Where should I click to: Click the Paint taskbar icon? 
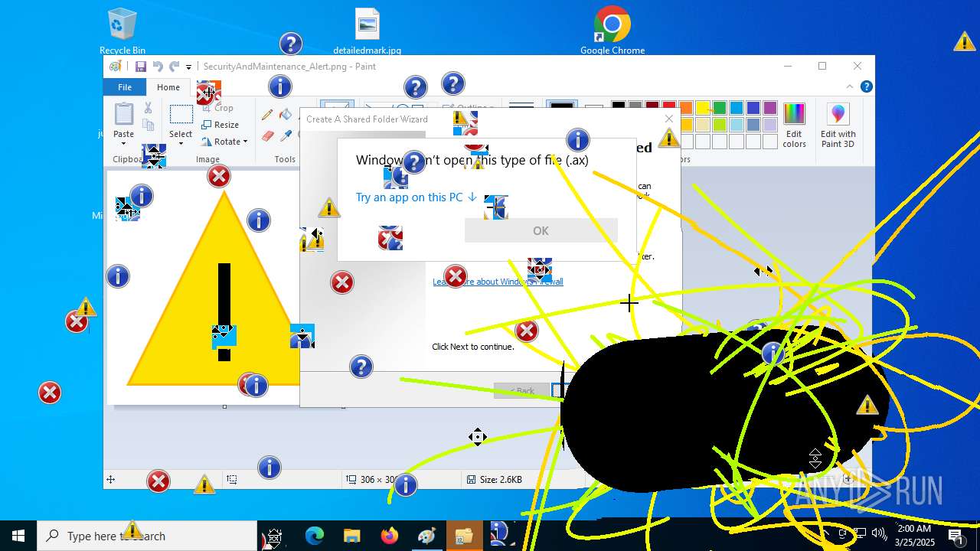pos(426,536)
